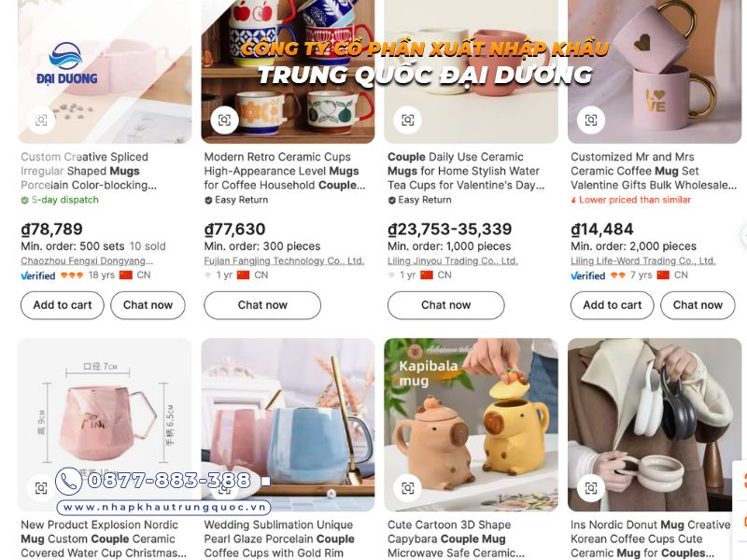Add the ₫14,484 Mr and Mrs mug to cart
The height and width of the screenshot is (560, 747).
point(613,305)
